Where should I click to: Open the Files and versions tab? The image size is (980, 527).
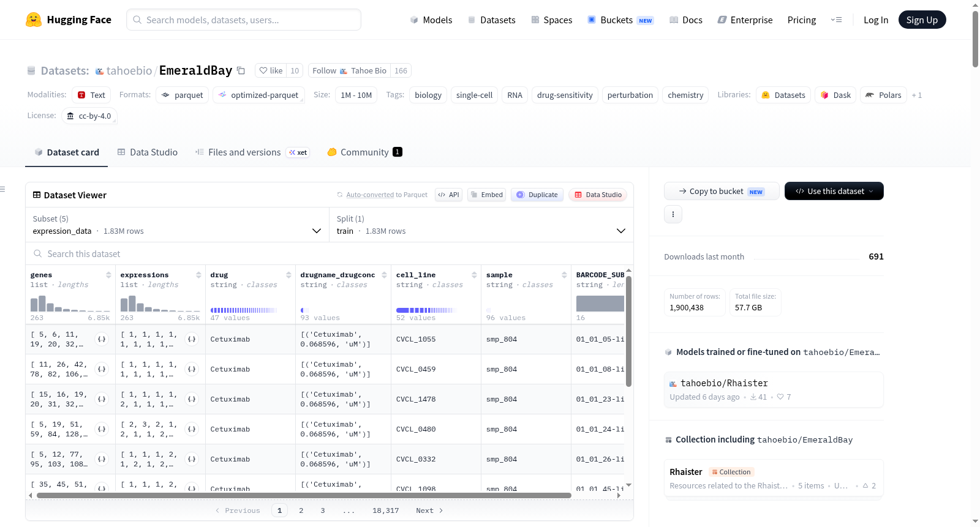252,152
